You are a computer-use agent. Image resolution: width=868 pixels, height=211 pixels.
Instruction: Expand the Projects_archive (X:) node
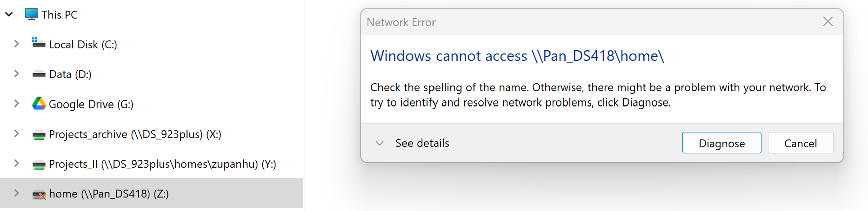(16, 133)
